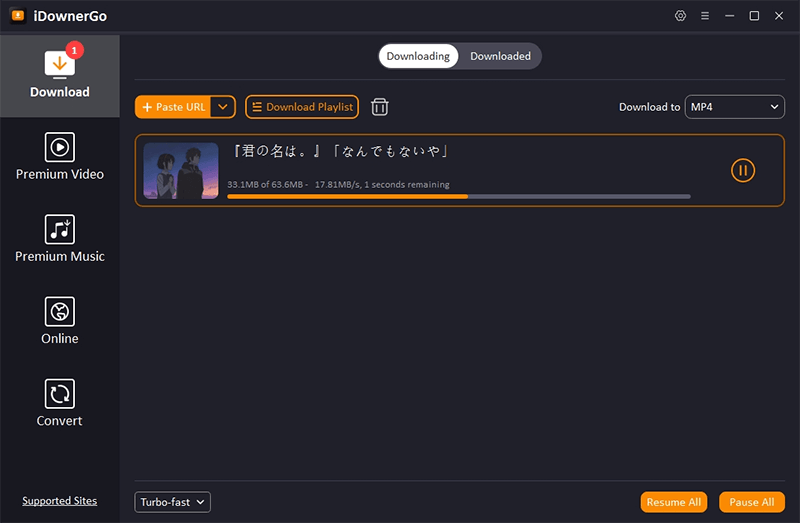The width and height of the screenshot is (800, 523).
Task: Switch to the Downloading tab
Action: 418,56
